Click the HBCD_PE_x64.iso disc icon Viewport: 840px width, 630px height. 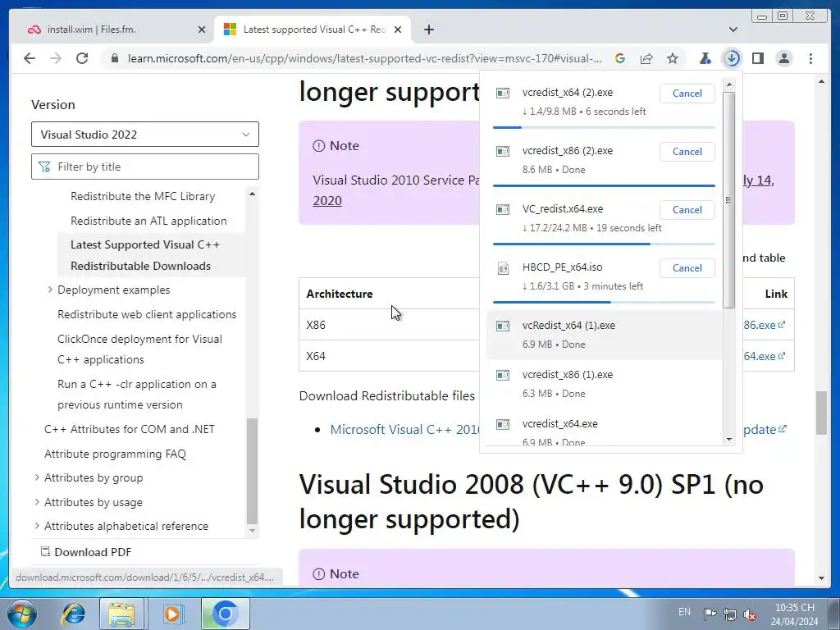[x=503, y=268]
